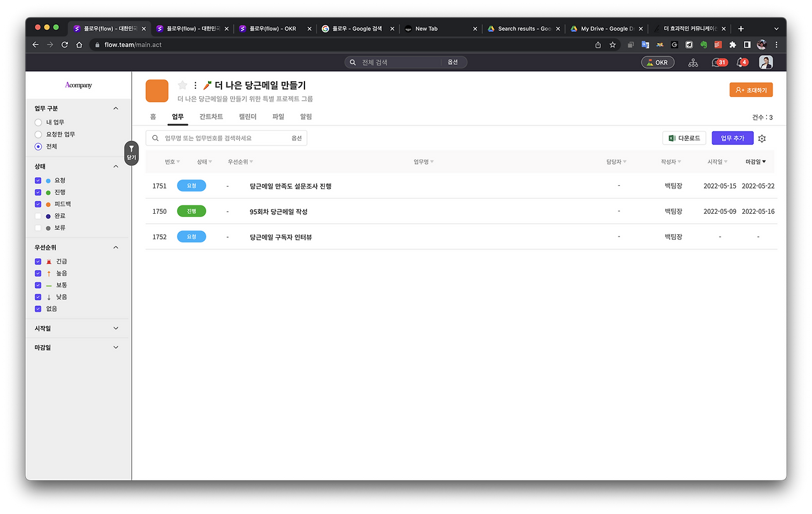This screenshot has width=812, height=514.
Task: Select the 요청한 업무 radio option
Action: click(38, 135)
